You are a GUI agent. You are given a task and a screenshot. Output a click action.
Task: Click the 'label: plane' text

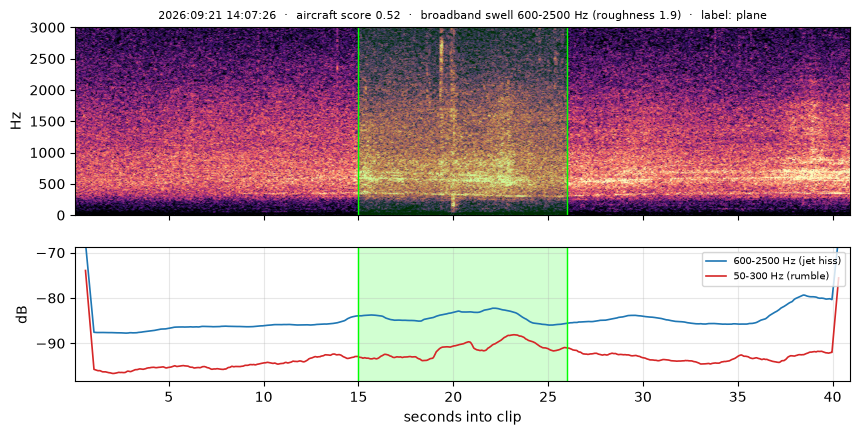coord(734,15)
